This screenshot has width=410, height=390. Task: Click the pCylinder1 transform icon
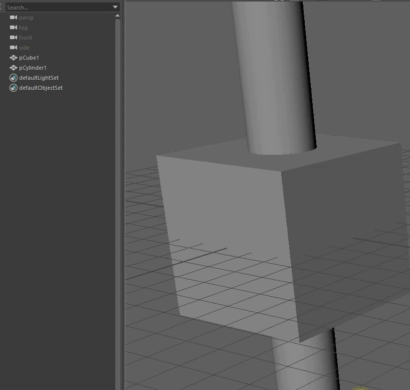click(x=13, y=68)
